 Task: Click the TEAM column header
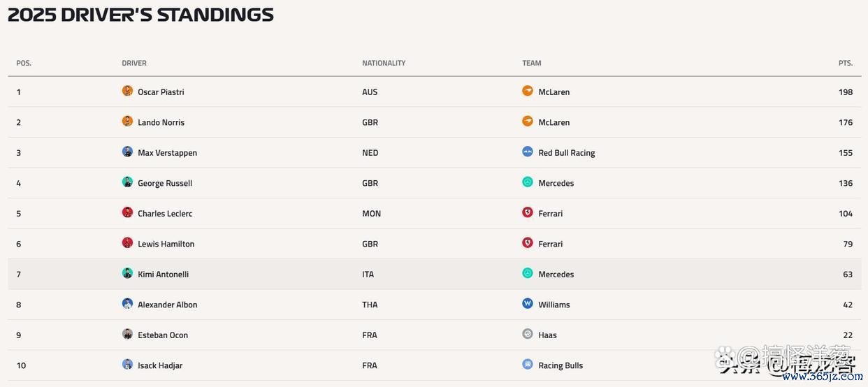click(532, 63)
